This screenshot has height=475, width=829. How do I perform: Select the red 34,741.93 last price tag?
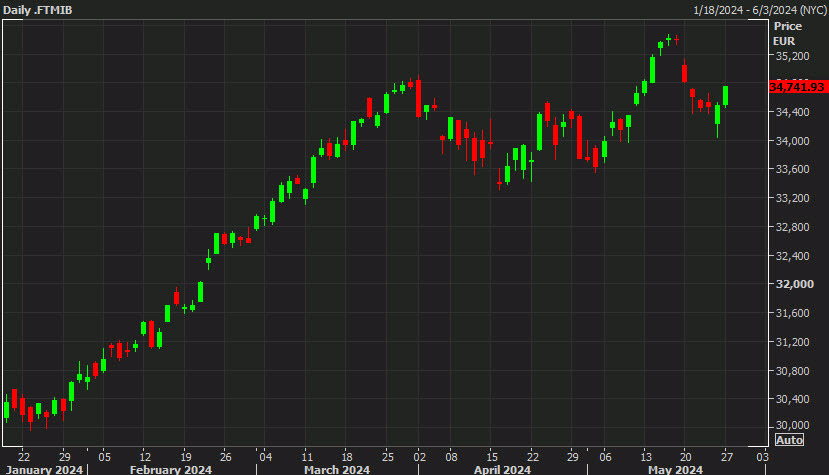[797, 88]
